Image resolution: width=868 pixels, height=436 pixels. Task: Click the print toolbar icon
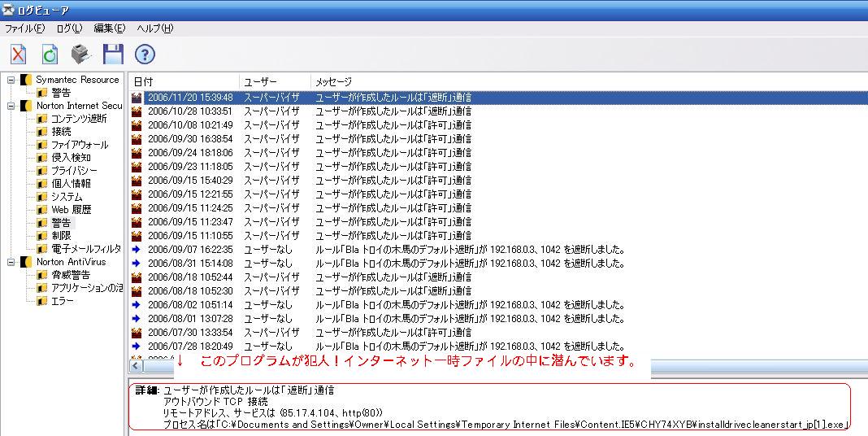click(x=81, y=54)
